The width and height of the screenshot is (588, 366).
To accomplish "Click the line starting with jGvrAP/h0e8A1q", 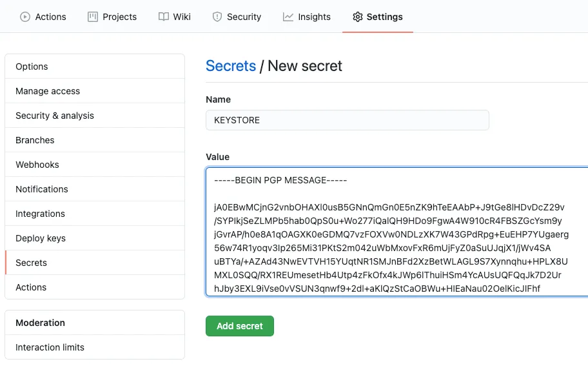I will pyautogui.click(x=391, y=234).
